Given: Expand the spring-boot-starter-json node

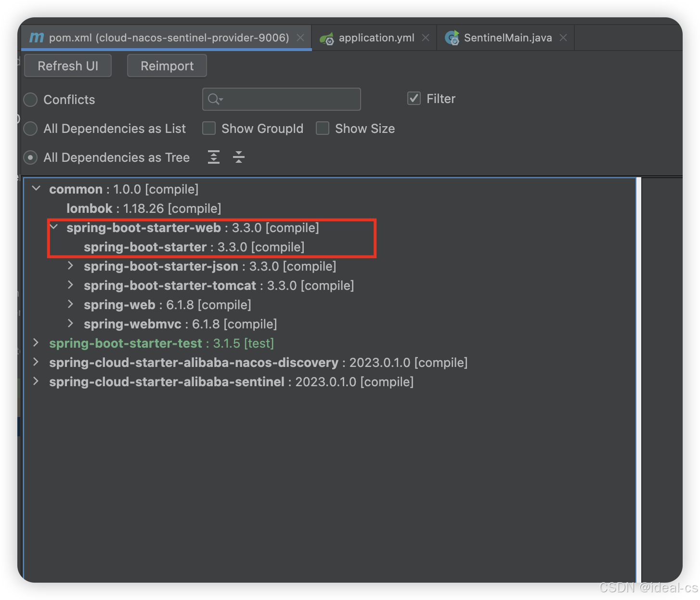Looking at the screenshot, I should 71,265.
